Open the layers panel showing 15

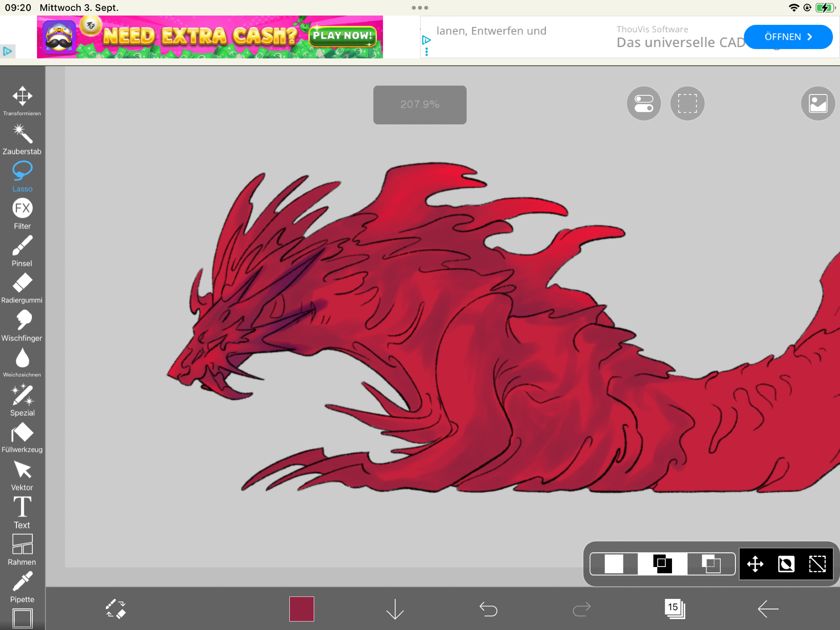[675, 609]
